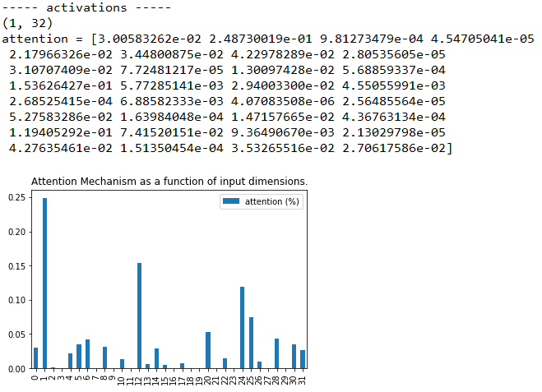
Task: Click attention value 3.00583262e-02
Action: pyautogui.click(x=150, y=39)
